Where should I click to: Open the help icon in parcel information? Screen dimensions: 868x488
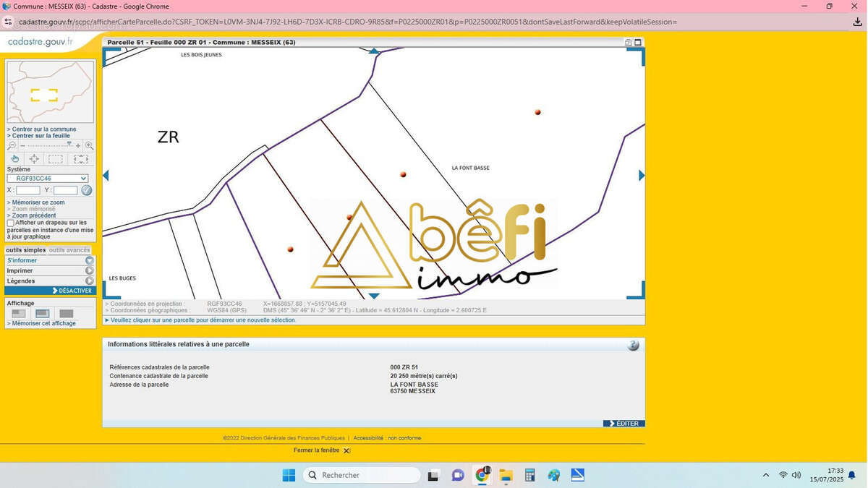tap(633, 346)
